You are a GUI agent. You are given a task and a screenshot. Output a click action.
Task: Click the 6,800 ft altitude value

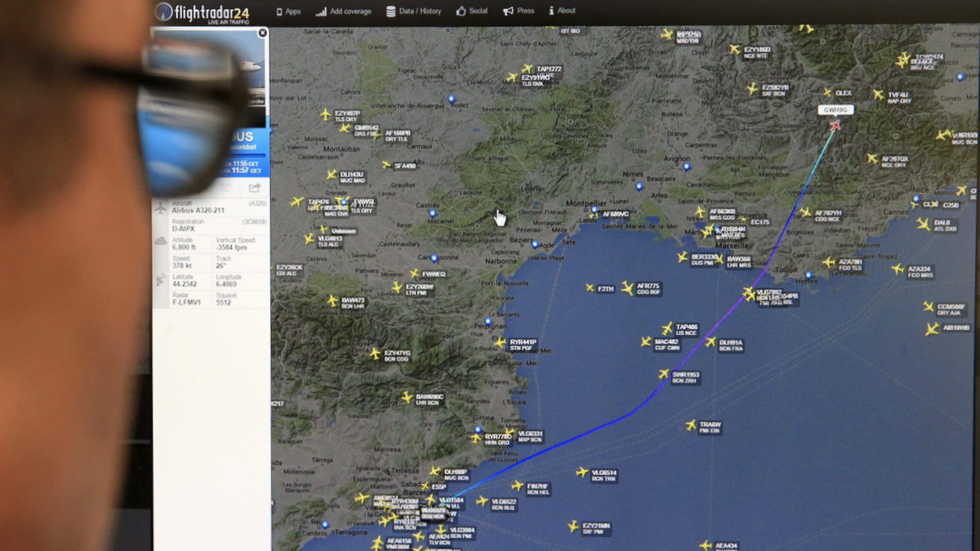(x=183, y=247)
